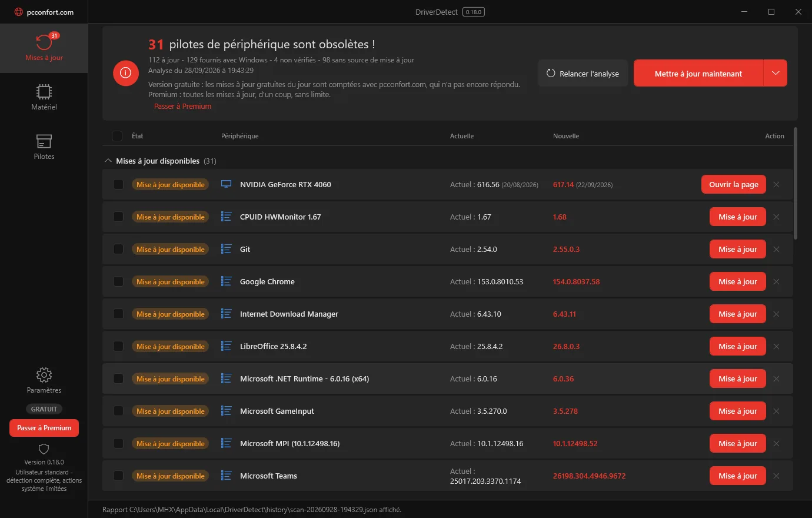Image resolution: width=812 pixels, height=518 pixels.
Task: Open the Pilotes sidebar section
Action: click(44, 147)
